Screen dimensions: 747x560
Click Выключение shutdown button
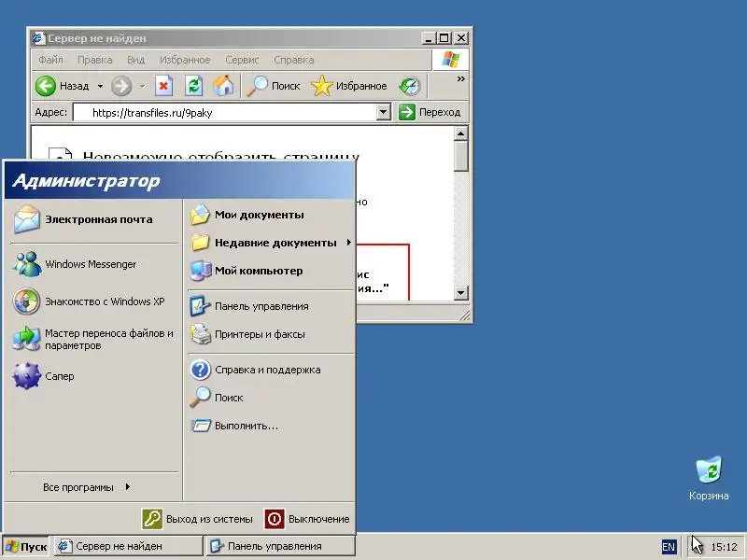(x=308, y=519)
